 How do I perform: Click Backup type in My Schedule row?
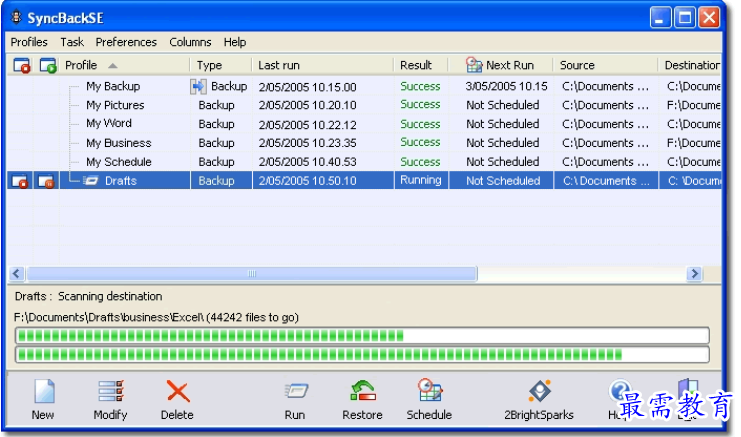pos(216,162)
